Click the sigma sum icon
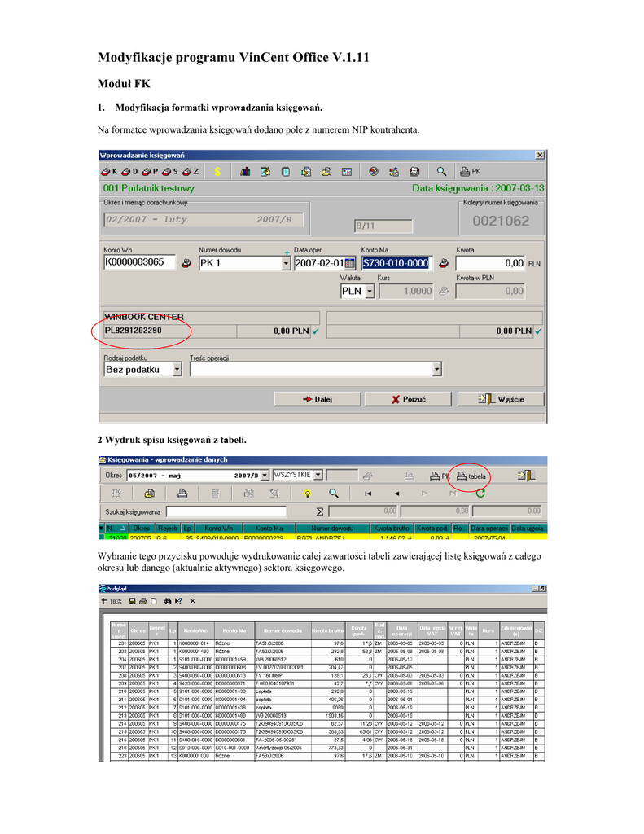 point(320,511)
